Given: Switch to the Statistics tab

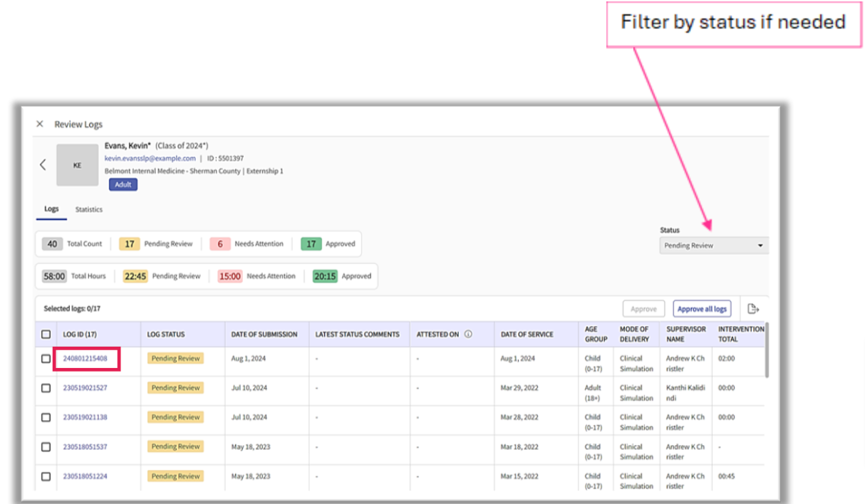Looking at the screenshot, I should [x=89, y=209].
